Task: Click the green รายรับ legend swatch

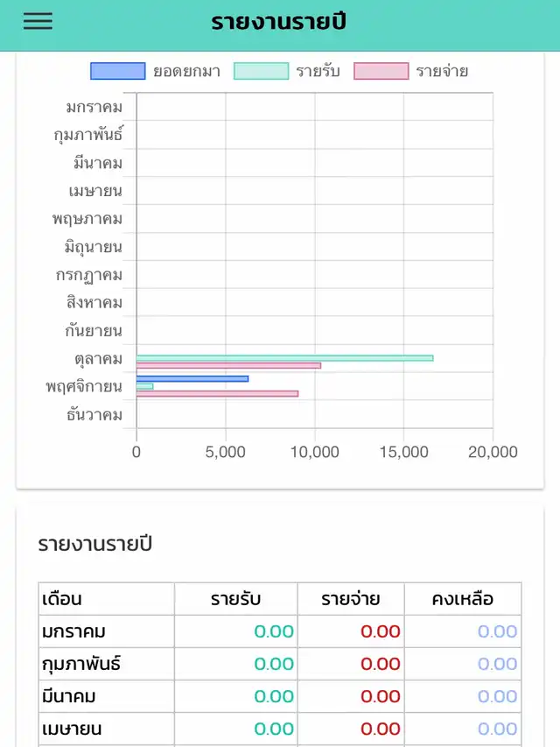Action: tap(261, 72)
